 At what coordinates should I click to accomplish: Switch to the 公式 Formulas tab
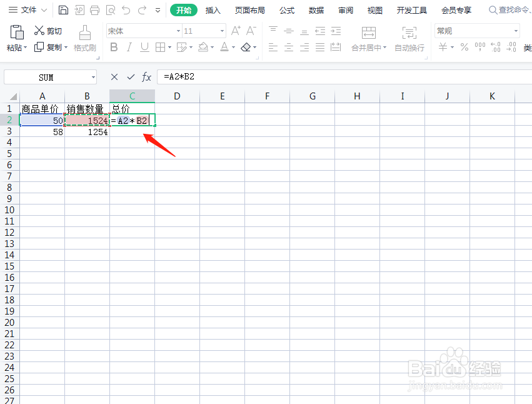(287, 11)
